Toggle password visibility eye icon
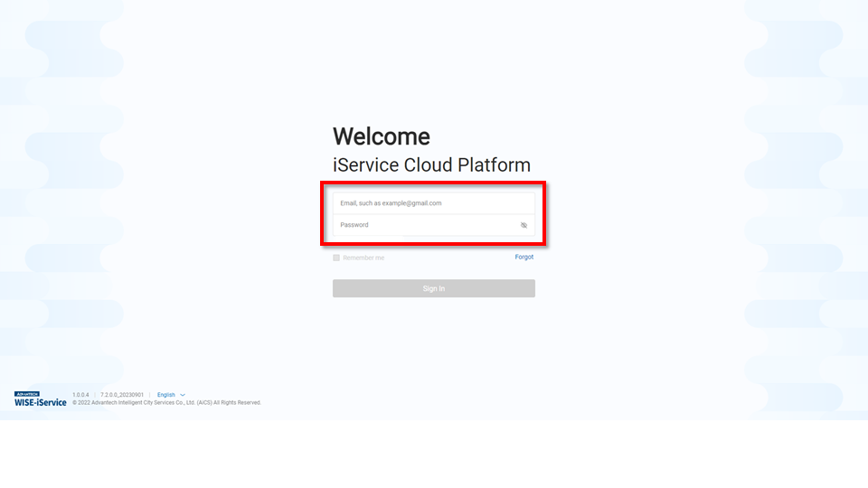Viewport: 868px width, 488px height. tap(524, 225)
